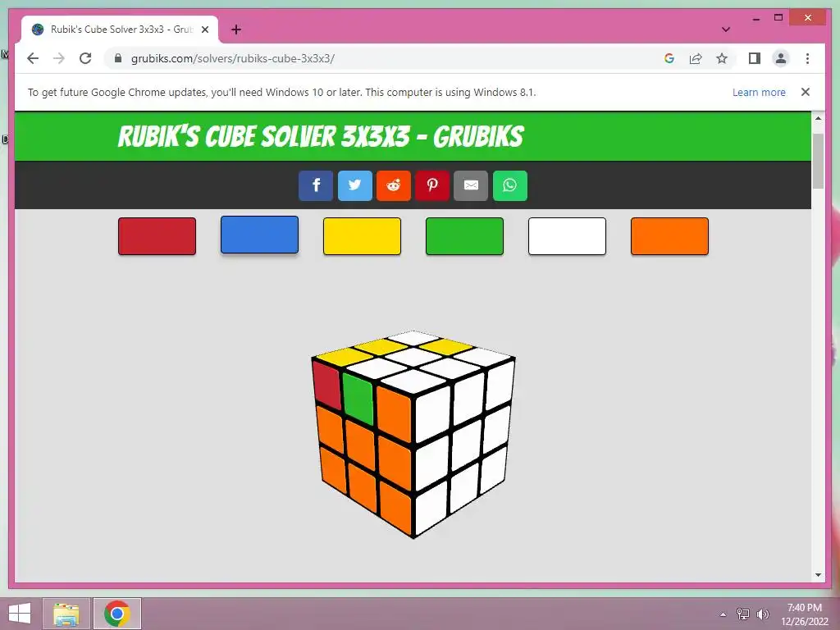The image size is (840, 630).
Task: Open the volume tray icon
Action: tap(763, 614)
